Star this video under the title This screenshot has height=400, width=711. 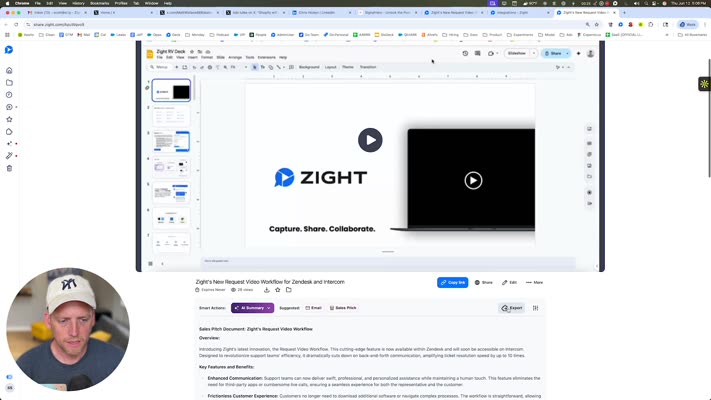point(278,290)
